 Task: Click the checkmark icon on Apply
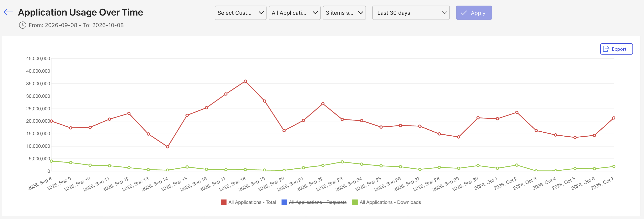coord(464,13)
